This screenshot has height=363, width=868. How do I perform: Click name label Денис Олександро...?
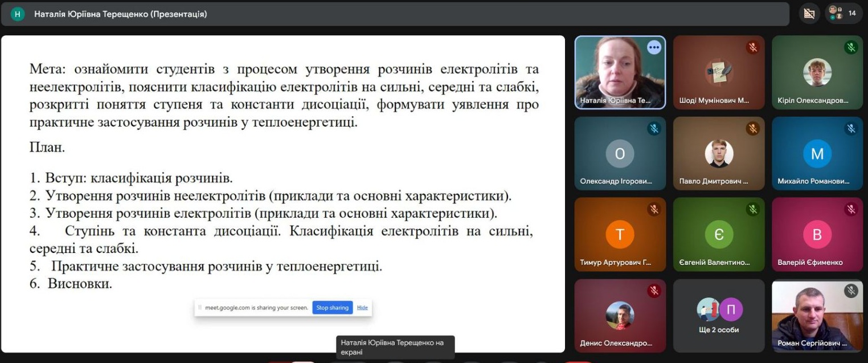(x=616, y=344)
